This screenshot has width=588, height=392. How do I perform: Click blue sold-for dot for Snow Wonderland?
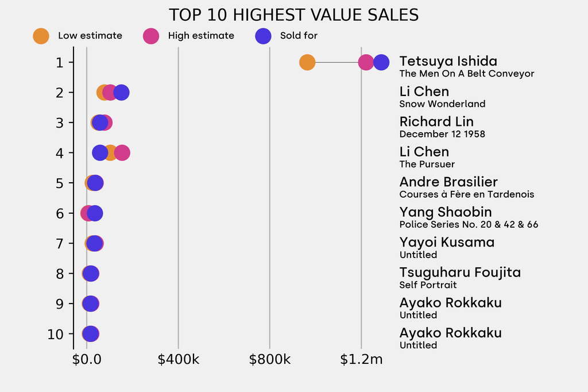tap(122, 92)
